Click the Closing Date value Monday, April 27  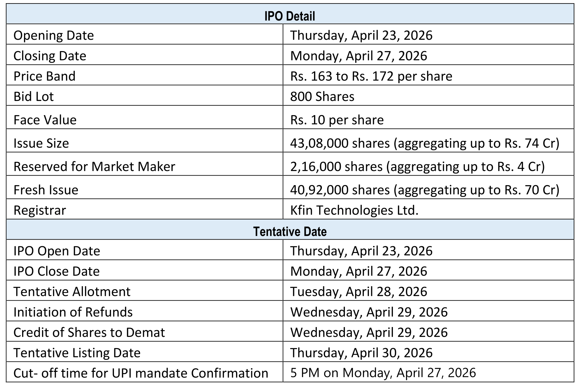pos(359,56)
